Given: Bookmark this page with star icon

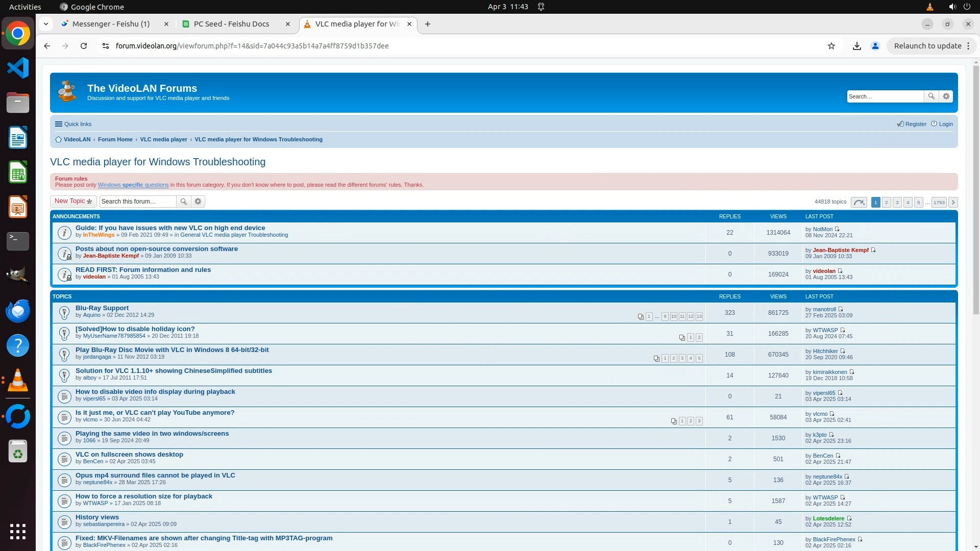Looking at the screenshot, I should [831, 46].
